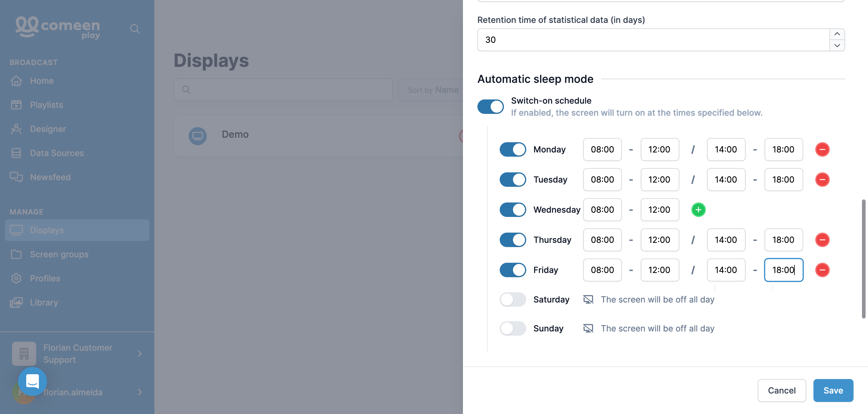Save the display settings

(833, 390)
